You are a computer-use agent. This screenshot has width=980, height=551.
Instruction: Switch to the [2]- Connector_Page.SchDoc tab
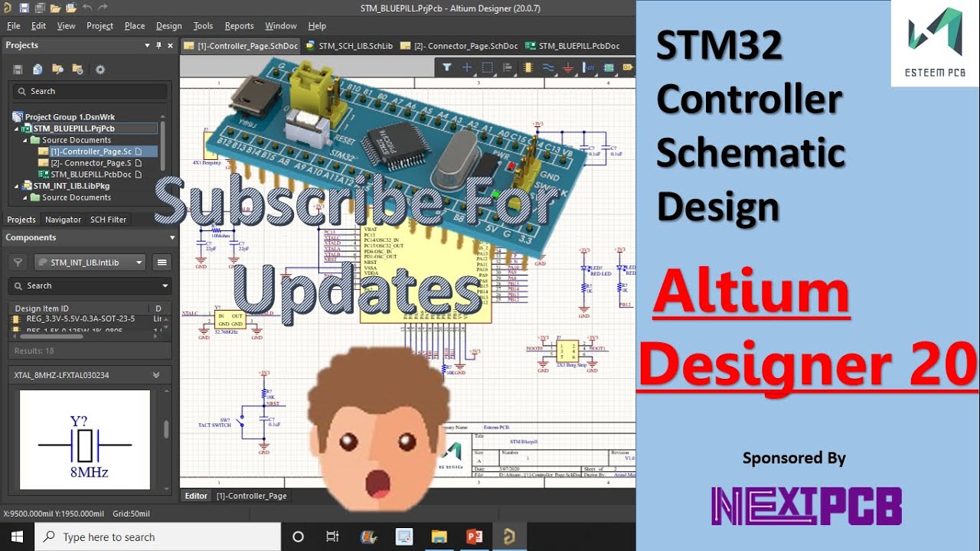(459, 46)
